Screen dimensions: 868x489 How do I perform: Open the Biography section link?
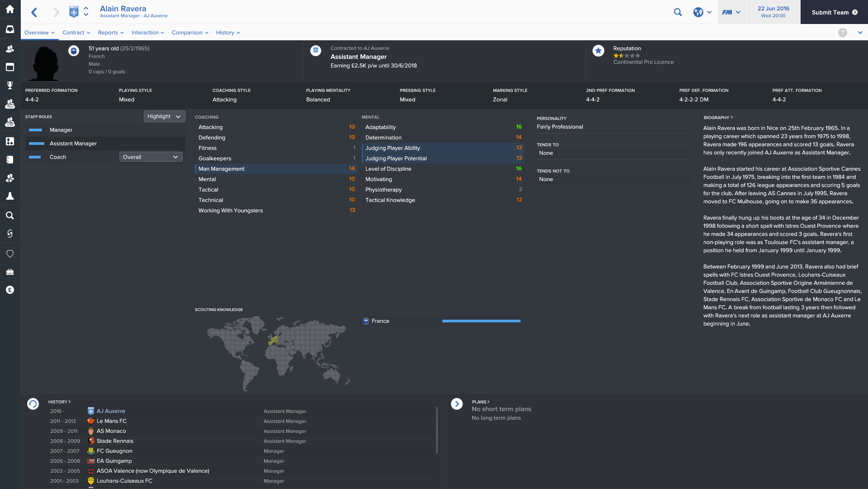click(x=718, y=118)
